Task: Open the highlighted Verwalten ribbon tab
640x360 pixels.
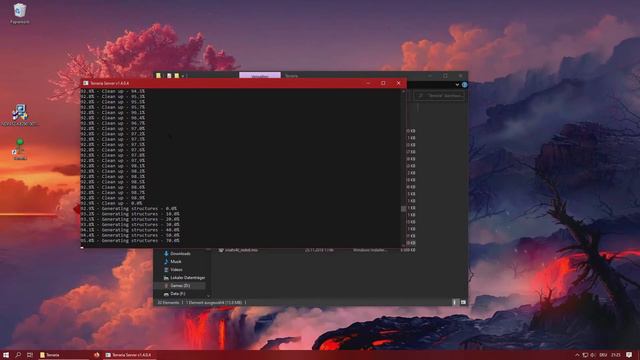Action: click(x=260, y=75)
